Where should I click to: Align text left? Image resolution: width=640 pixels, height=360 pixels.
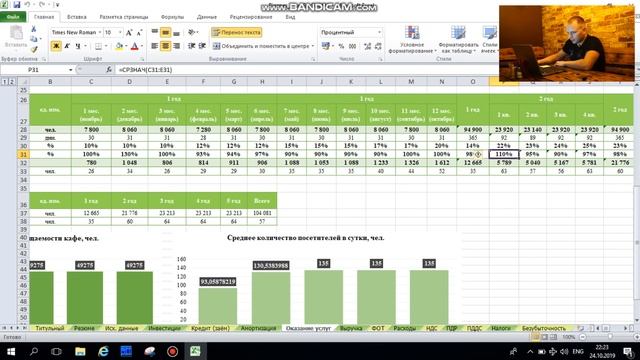155,46
